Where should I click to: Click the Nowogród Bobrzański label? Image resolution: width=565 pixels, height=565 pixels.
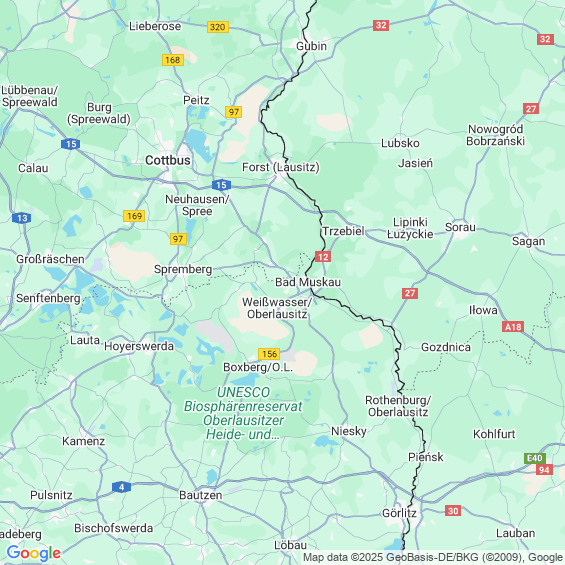tap(495, 135)
